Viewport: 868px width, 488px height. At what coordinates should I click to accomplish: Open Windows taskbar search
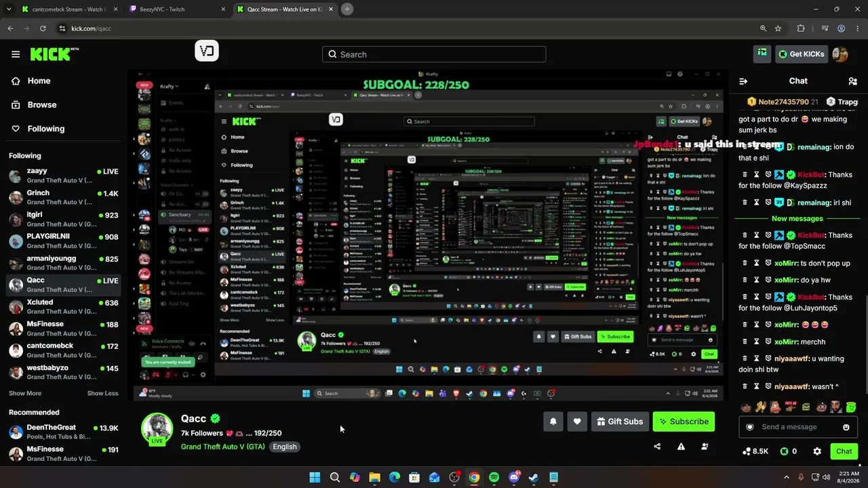tap(335, 477)
